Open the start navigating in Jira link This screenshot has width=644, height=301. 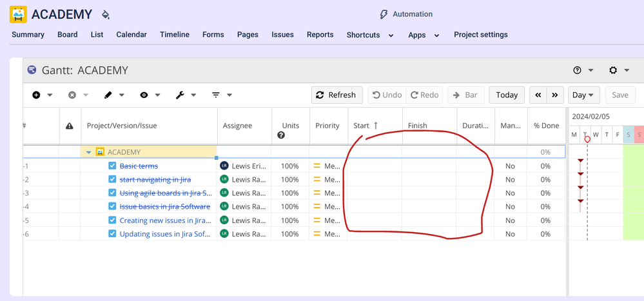point(155,179)
